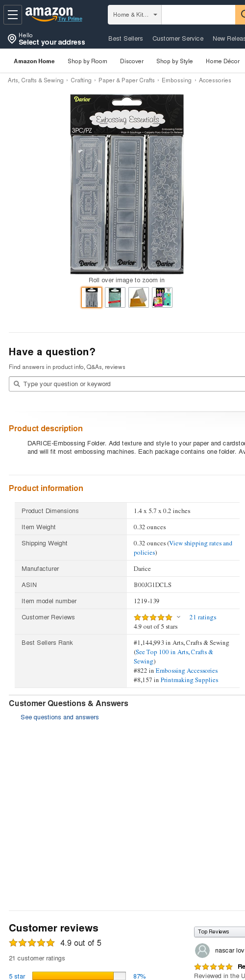This screenshot has height=980, width=245.
Task: Click Paper & Paper Crafts breadcrumb
Action: (126, 80)
